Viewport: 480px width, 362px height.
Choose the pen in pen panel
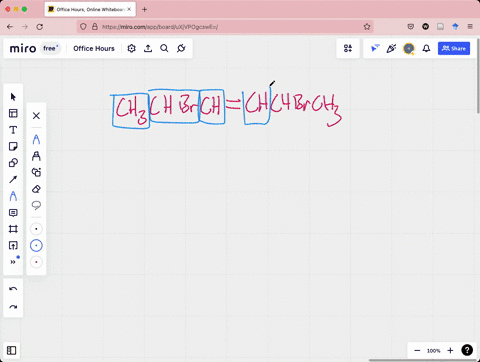pos(36,139)
